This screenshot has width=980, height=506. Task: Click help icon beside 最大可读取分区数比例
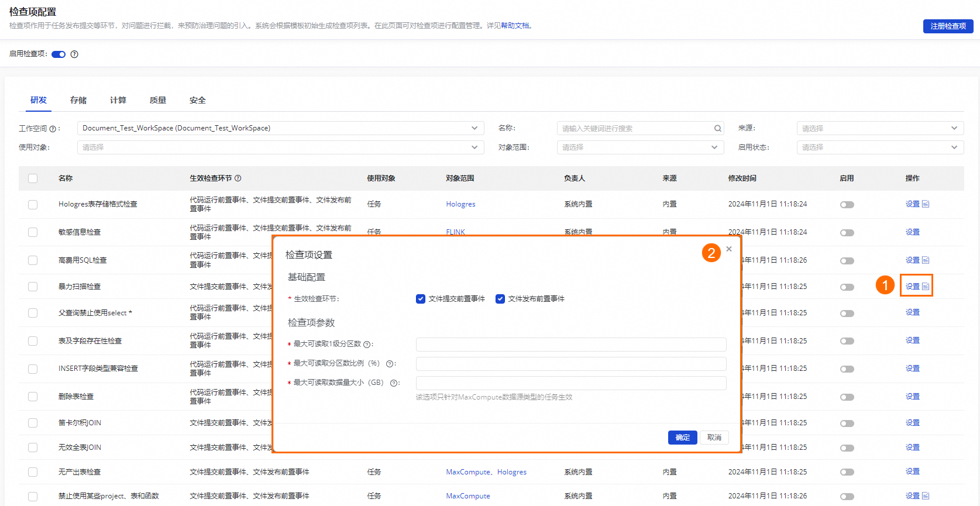click(390, 364)
